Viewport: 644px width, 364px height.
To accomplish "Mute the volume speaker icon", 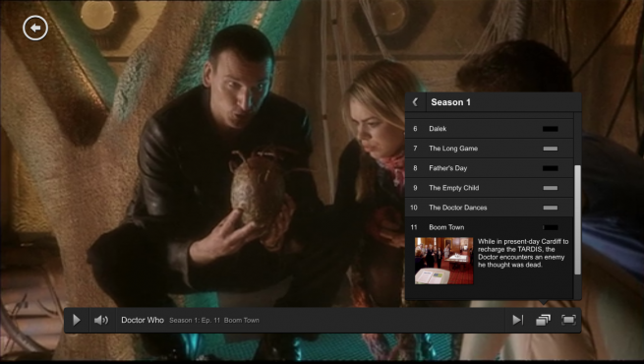I will pos(101,320).
